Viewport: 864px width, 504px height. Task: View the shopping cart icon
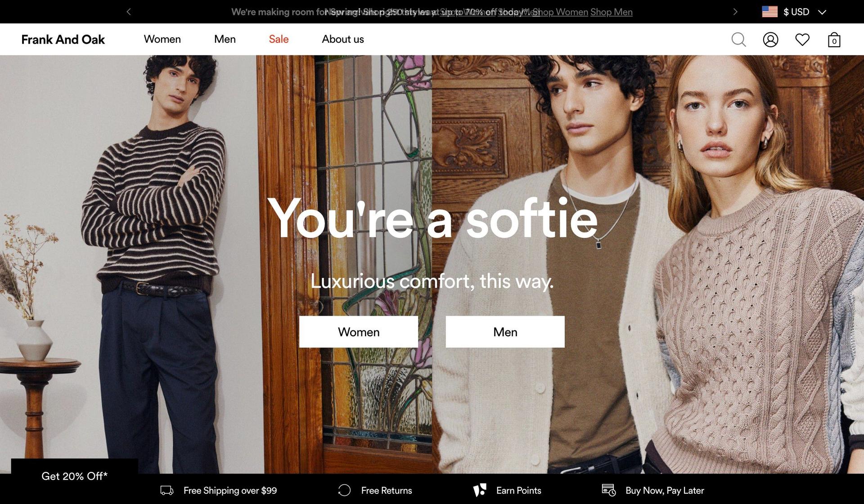pyautogui.click(x=834, y=39)
